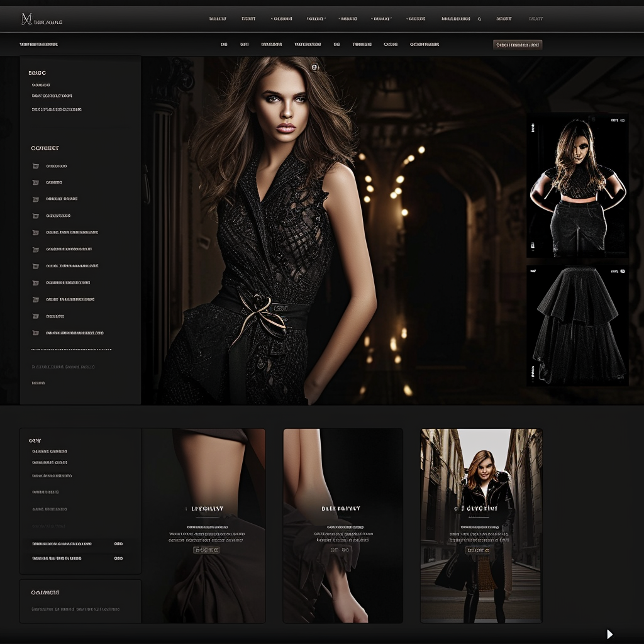Screen dimensions: 644x644
Task: Open the plus-size model thumbnail on the right
Action: click(577, 186)
